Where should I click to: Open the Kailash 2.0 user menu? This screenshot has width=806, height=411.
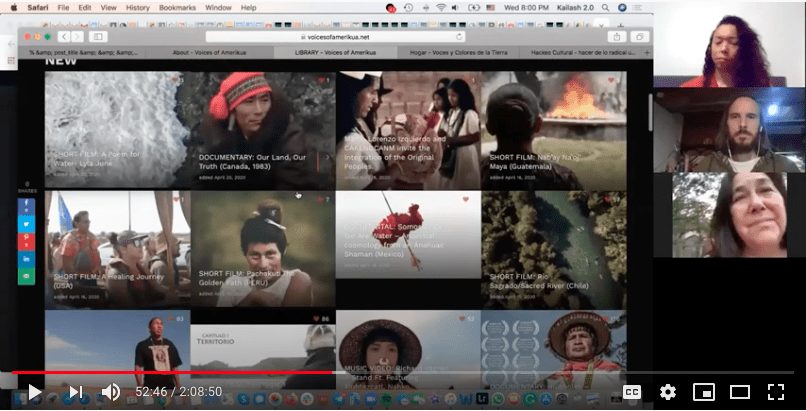575,8
